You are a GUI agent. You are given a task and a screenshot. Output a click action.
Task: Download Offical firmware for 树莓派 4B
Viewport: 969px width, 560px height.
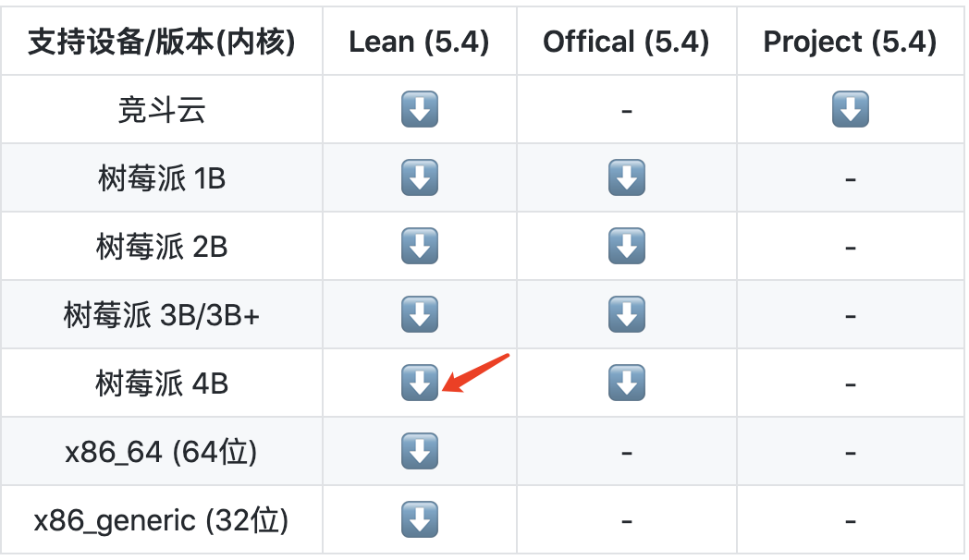coord(626,383)
